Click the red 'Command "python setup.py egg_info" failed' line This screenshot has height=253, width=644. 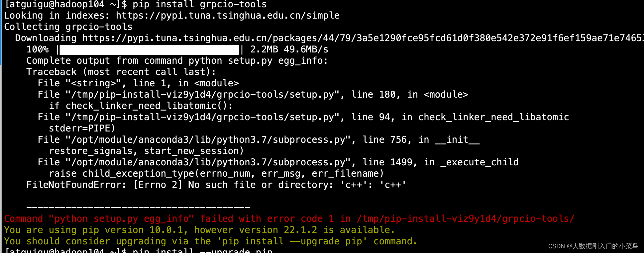(289, 219)
